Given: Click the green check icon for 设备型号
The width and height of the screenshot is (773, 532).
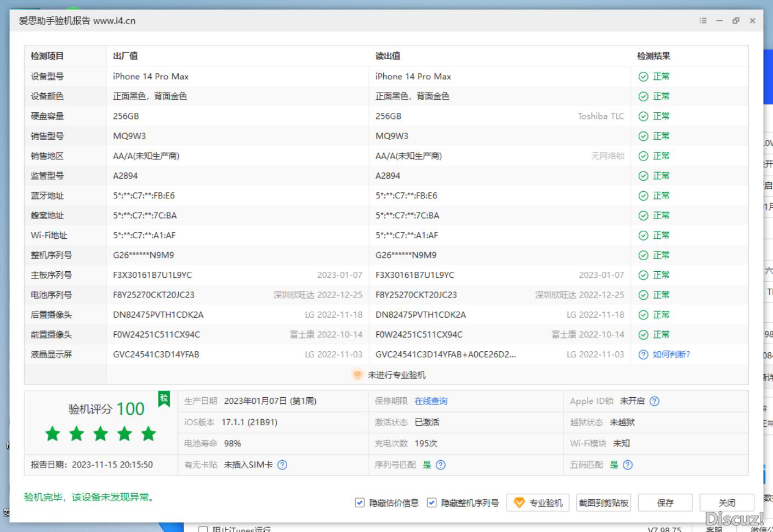Looking at the screenshot, I should 644,77.
